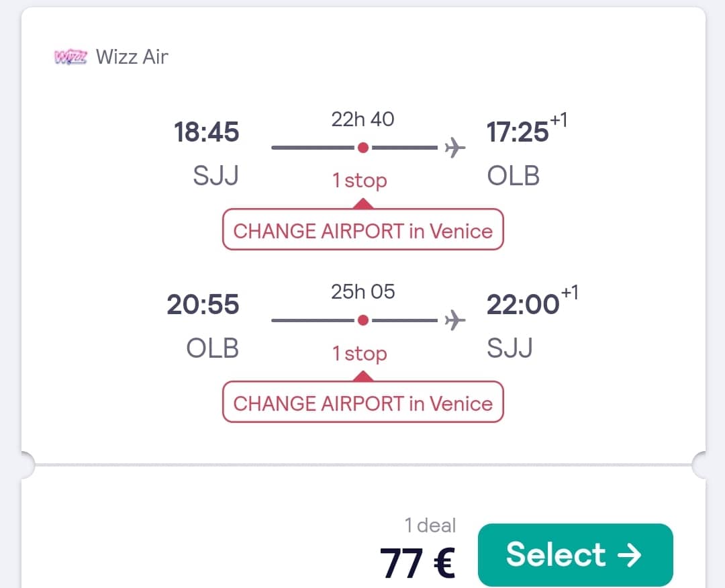Viewport: 725px width, 588px height.
Task: Click the return '1 stop' label
Action: (360, 354)
